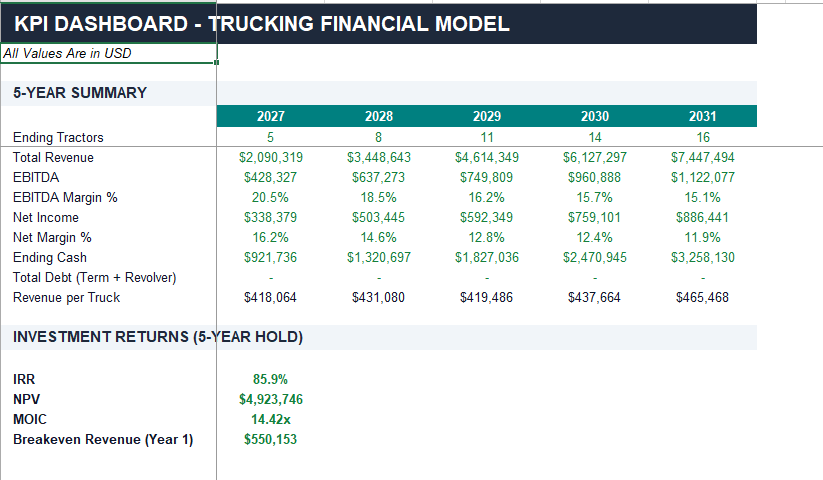Select INVESTMENT RETURNS (5-YEAR HOLD) heading
This screenshot has width=823, height=480.
(158, 337)
